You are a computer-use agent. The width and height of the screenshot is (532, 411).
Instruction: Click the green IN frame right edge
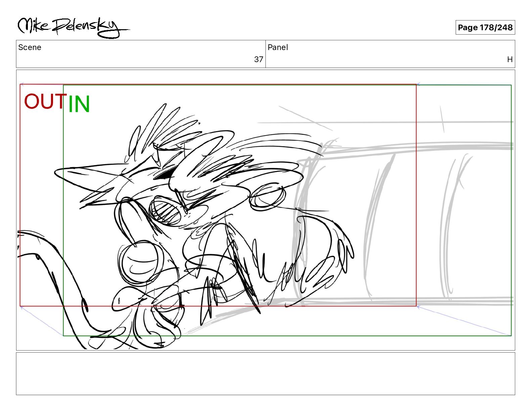pos(511,210)
